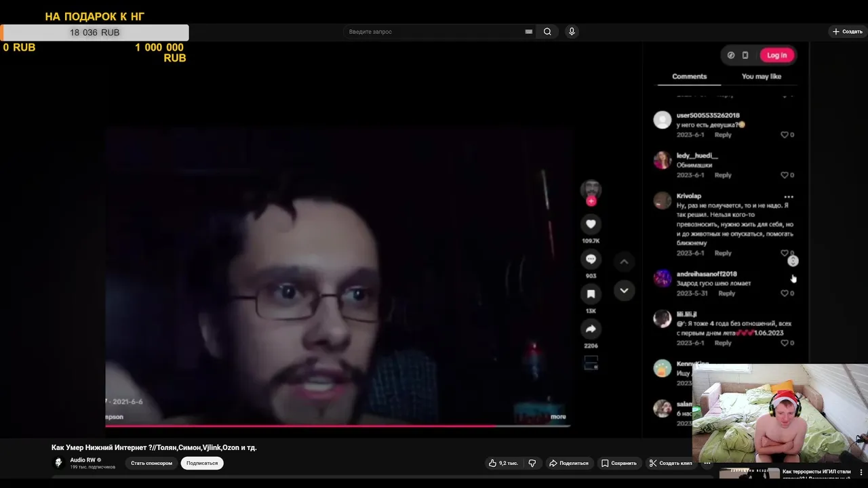Open the Audio RW channel name link
This screenshot has width=868, height=488.
pos(83,460)
